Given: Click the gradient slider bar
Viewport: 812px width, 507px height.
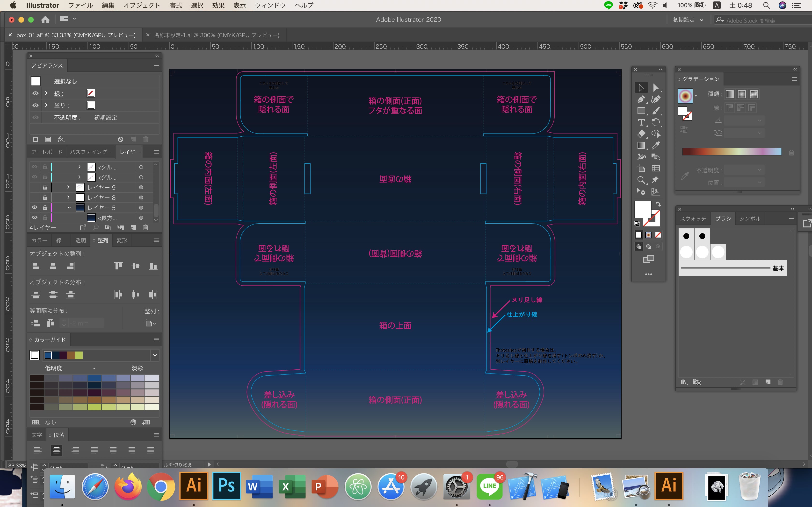Looking at the screenshot, I should pos(732,152).
